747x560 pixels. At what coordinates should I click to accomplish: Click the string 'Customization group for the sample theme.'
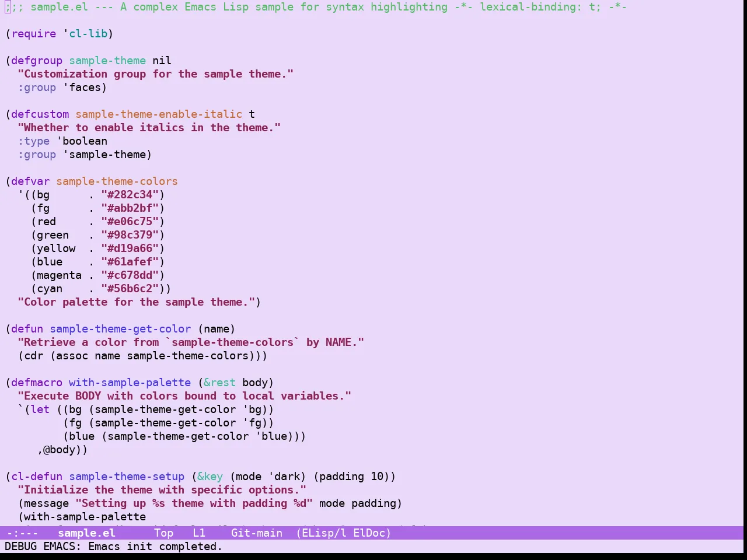point(155,74)
